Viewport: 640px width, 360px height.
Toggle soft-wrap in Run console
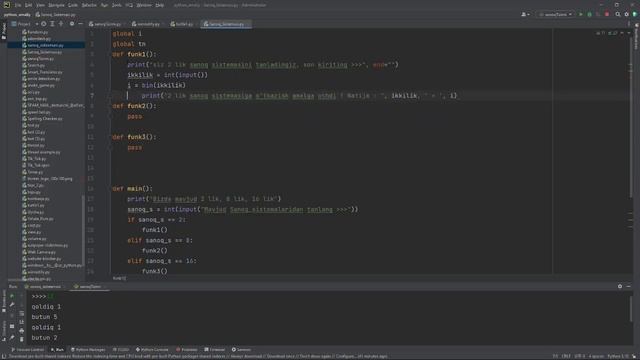point(22,313)
